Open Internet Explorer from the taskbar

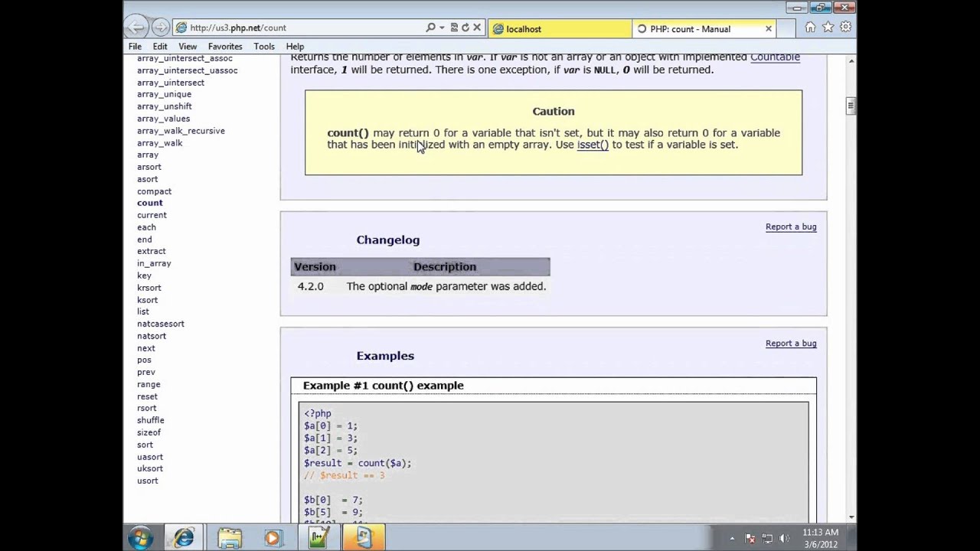pyautogui.click(x=184, y=538)
